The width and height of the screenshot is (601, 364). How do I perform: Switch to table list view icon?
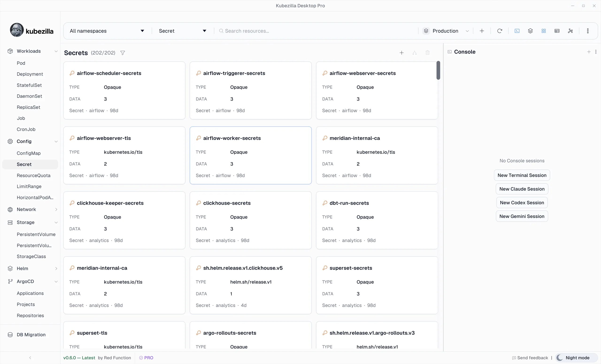(x=557, y=31)
